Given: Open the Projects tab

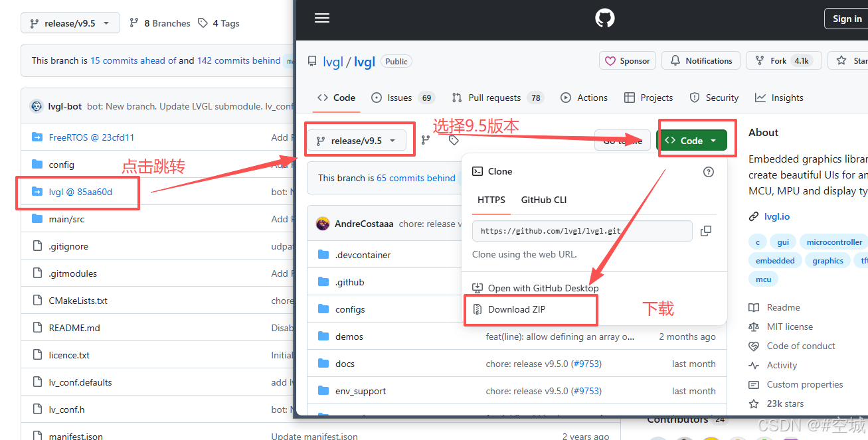Looking at the screenshot, I should coord(649,98).
